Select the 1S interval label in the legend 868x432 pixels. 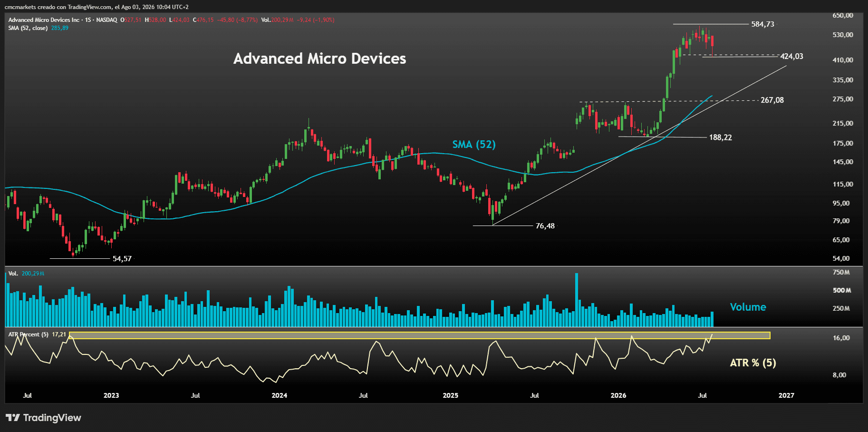(x=88, y=20)
